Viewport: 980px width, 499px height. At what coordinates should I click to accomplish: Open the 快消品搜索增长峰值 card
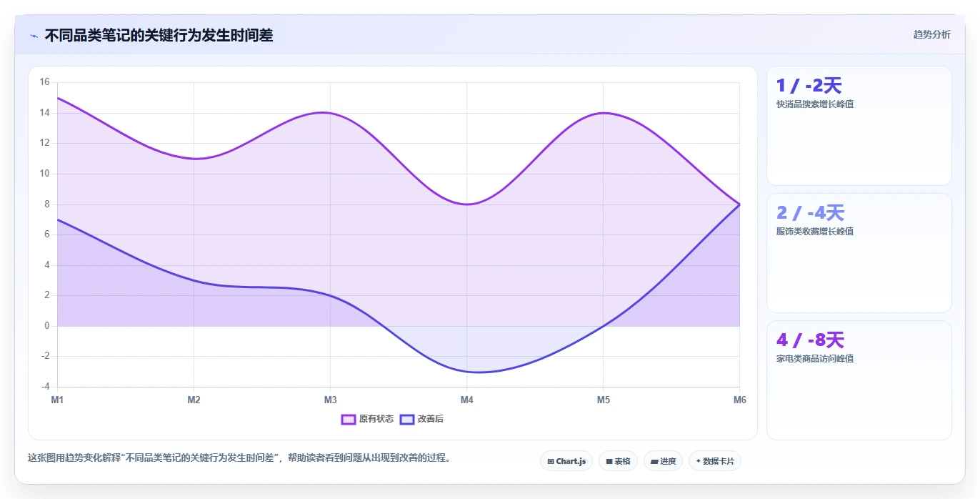click(x=859, y=126)
